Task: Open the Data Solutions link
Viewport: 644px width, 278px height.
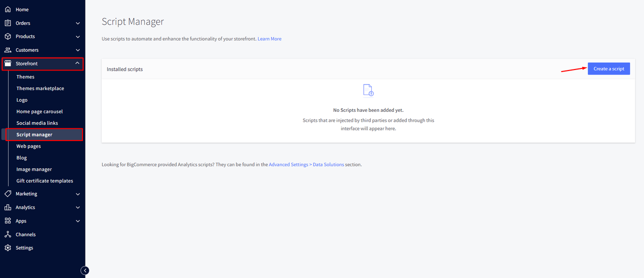Action: [x=328, y=165]
